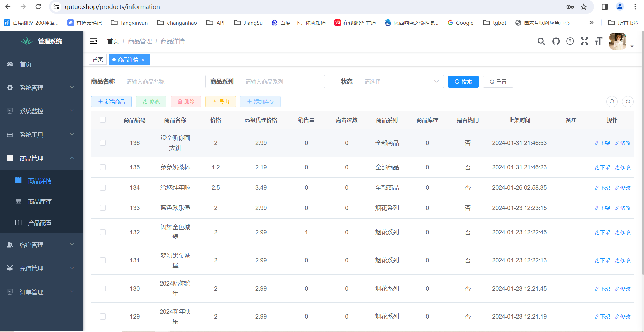Switch to 首页 tab tag

pyautogui.click(x=98, y=59)
